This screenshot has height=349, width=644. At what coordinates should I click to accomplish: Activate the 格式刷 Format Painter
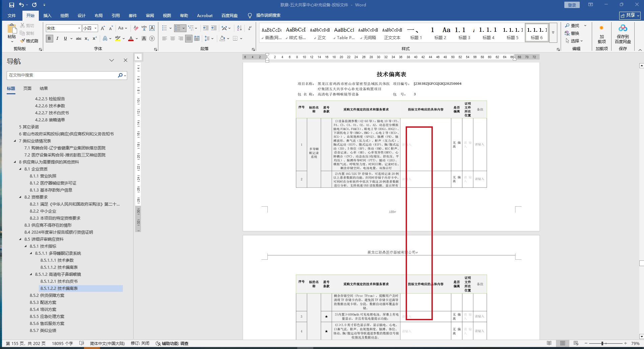click(x=29, y=41)
